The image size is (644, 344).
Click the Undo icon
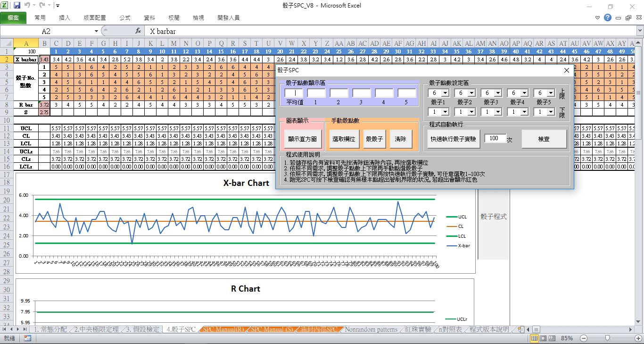pyautogui.click(x=27, y=4)
